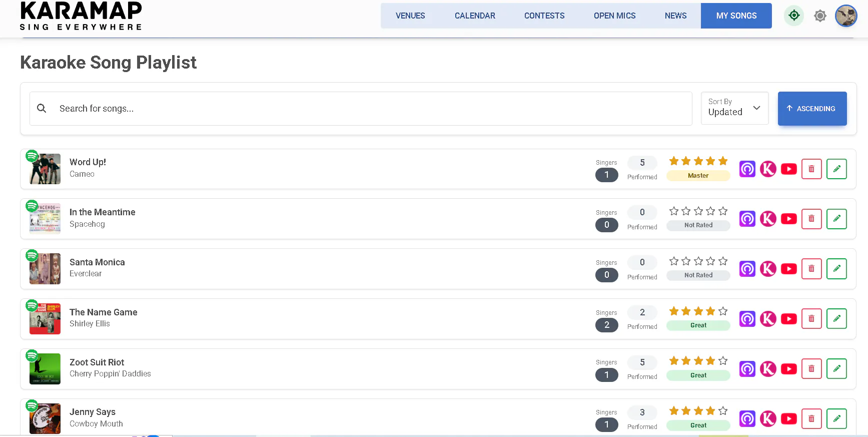Set first star for In the Meantime
This screenshot has height=437, width=868.
(x=674, y=211)
